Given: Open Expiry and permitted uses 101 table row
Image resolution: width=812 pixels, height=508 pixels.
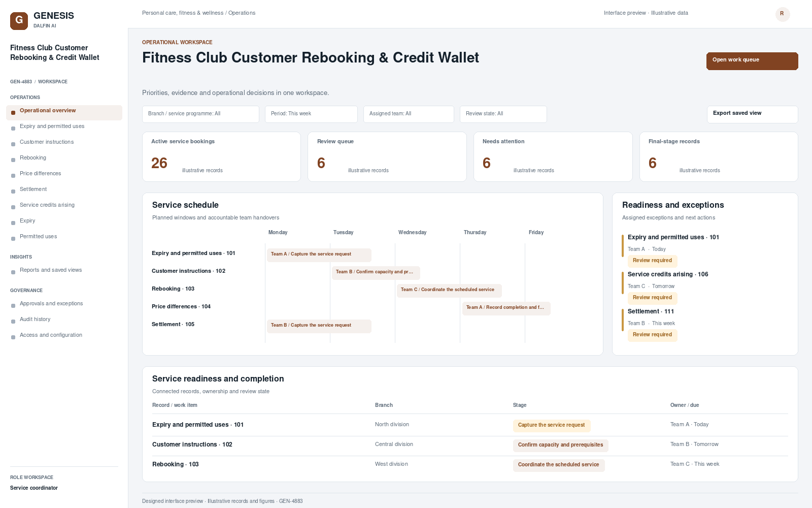Looking at the screenshot, I should (x=470, y=425).
